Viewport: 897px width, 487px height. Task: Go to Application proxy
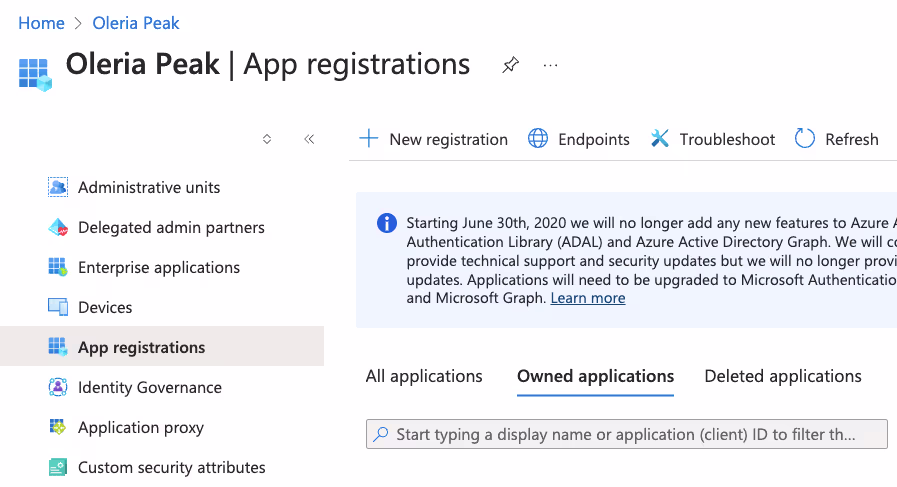(x=141, y=428)
